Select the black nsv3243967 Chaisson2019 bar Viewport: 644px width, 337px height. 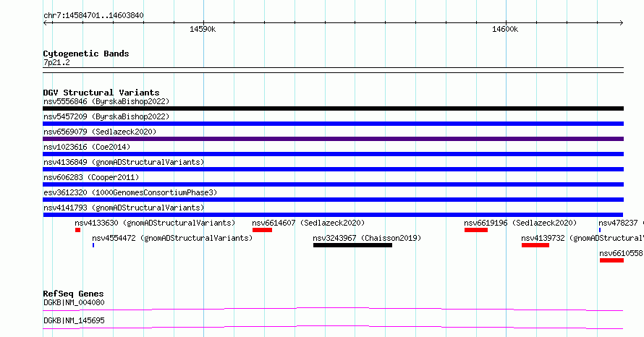pyautogui.click(x=352, y=245)
